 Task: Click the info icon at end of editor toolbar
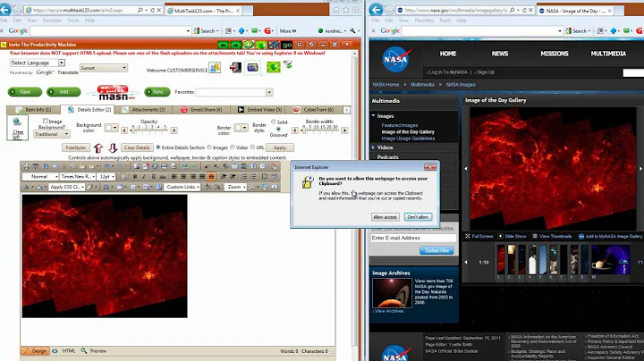click(275, 187)
